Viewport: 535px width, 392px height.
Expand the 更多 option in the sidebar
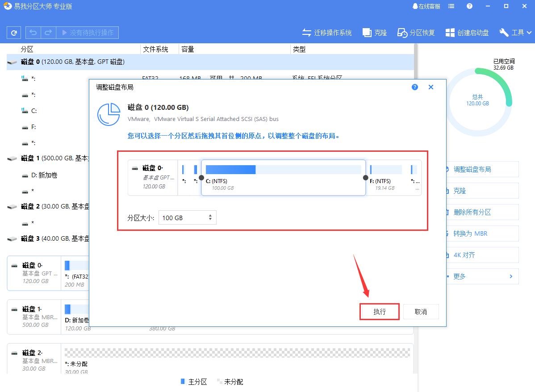coord(482,276)
